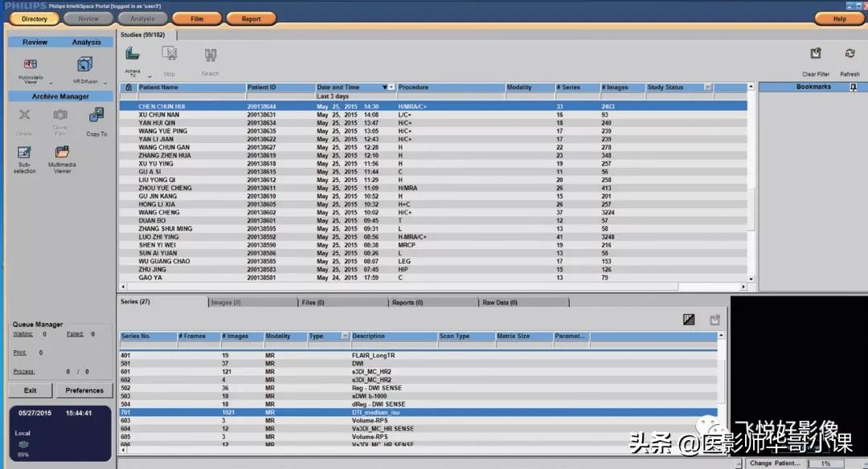Pin the Bookmarks panel
The height and width of the screenshot is (469, 868).
(853, 87)
